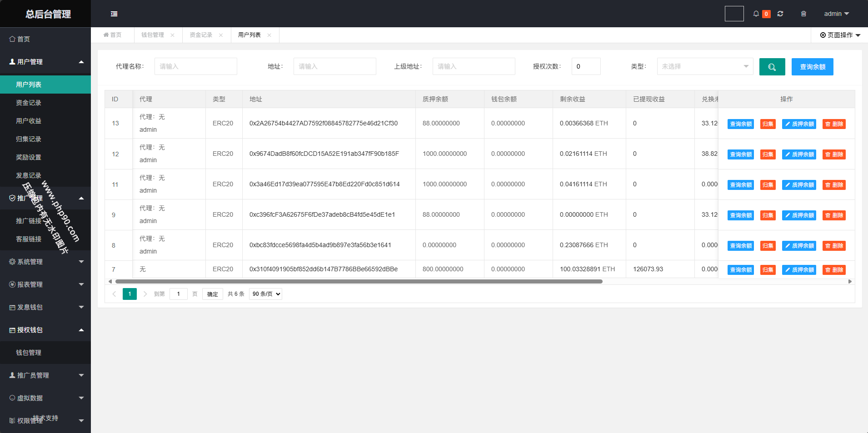
Task: Click the scroll-right arrow of table scrollbar
Action: click(x=850, y=281)
